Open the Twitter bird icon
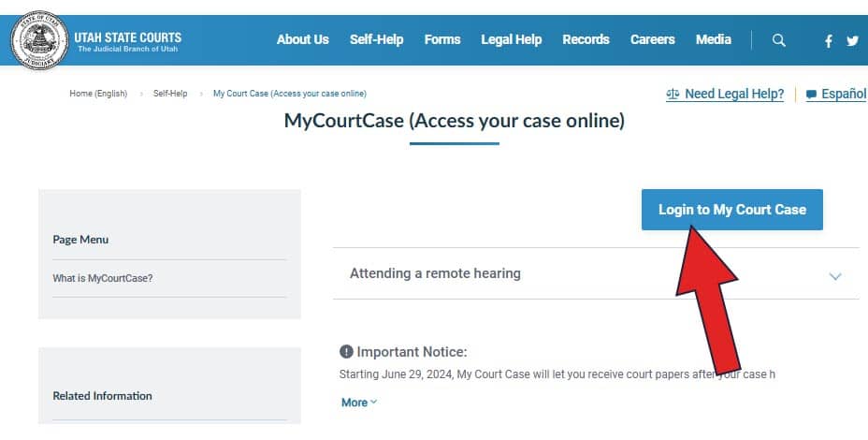This screenshot has height=440, width=868. (852, 40)
